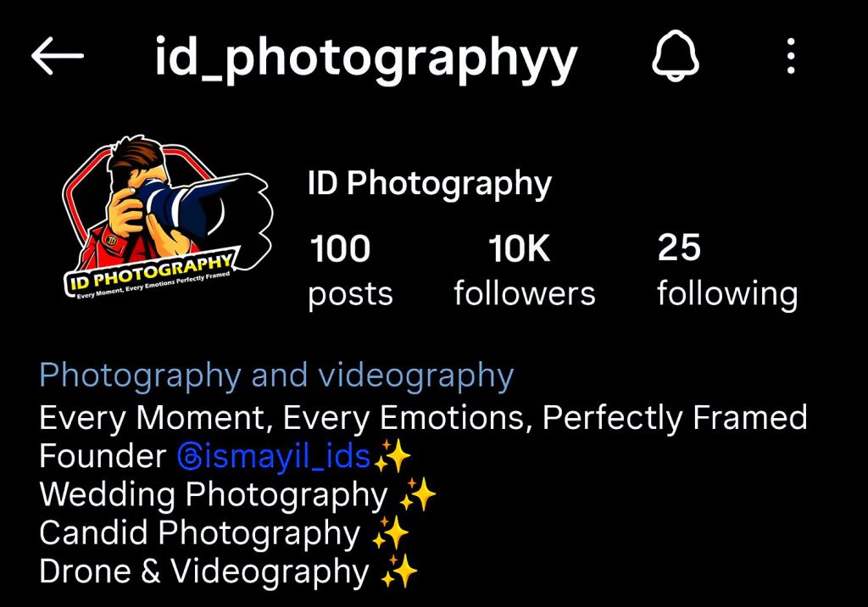This screenshot has height=607, width=868.
Task: Tap the sparkles emoji after Candid Photography
Action: coord(390,532)
